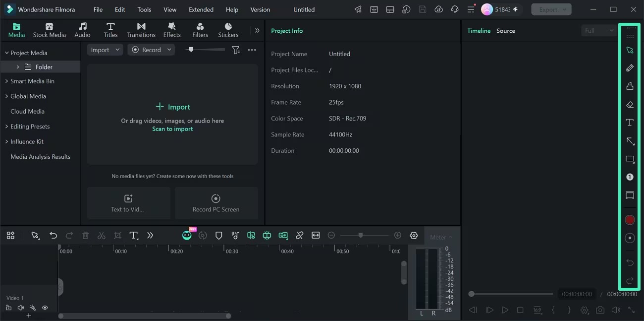This screenshot has height=321, width=644.
Task: Expand the Project Media tree
Action: pyautogui.click(x=7, y=53)
